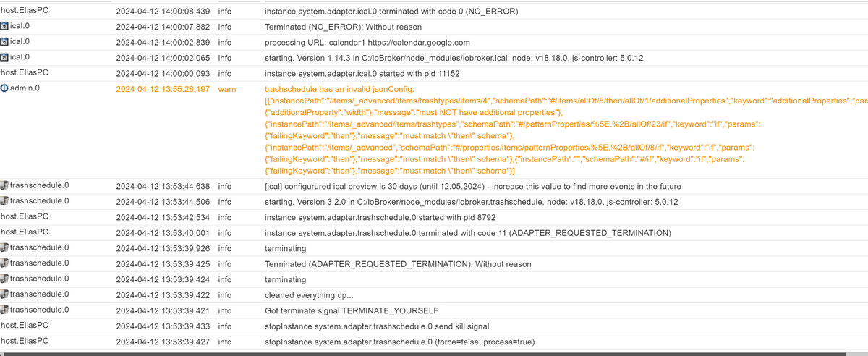Select message 'ical.0 started with pid 11152'
Viewport: 868px width, 356px height.
coord(362,74)
